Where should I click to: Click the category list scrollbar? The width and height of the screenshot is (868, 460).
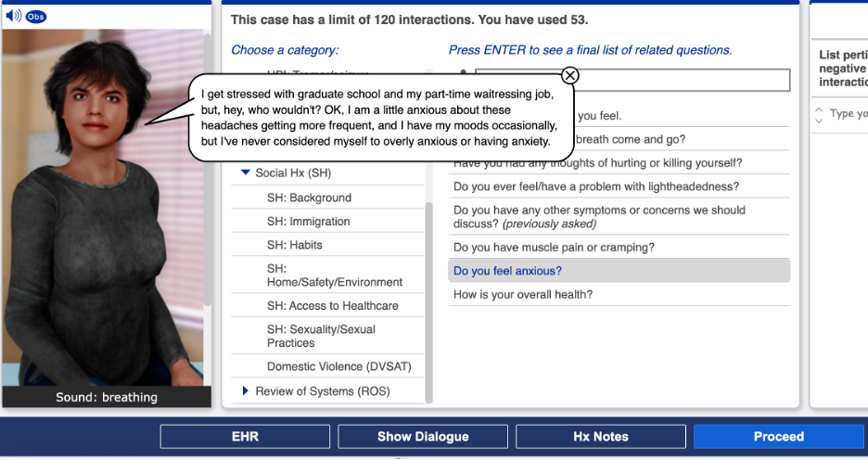[428, 297]
